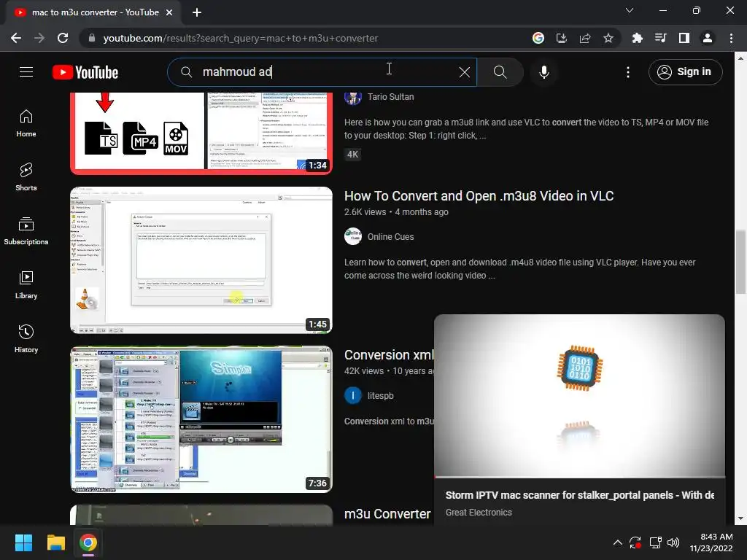This screenshot has height=560, width=747.
Task: Open Shorts in sidebar
Action: click(x=26, y=177)
